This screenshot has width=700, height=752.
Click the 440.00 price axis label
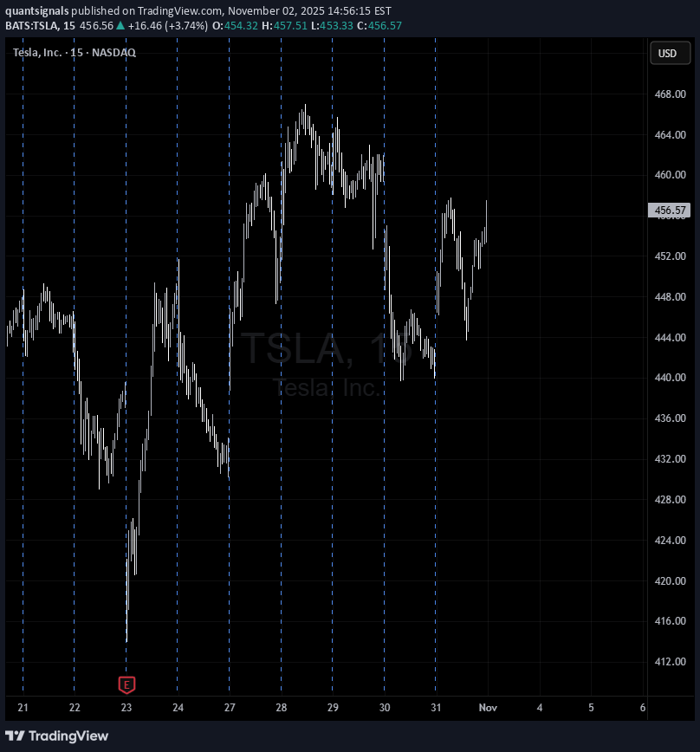coord(670,378)
